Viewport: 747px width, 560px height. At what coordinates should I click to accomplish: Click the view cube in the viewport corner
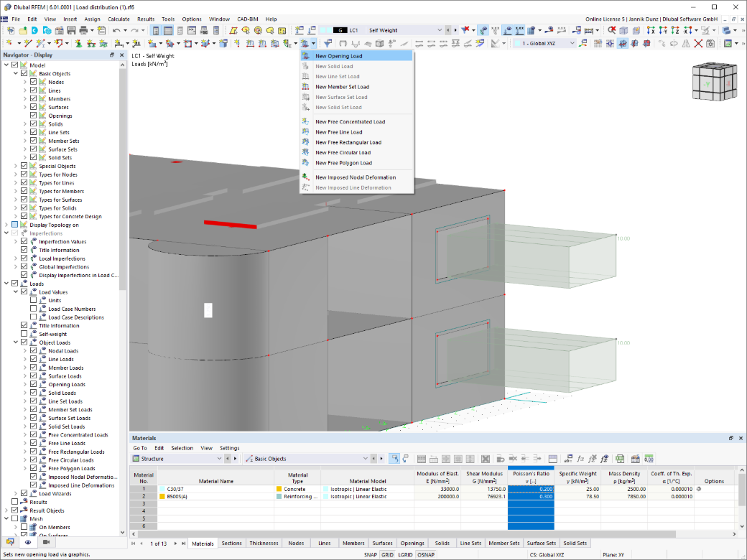(714, 81)
